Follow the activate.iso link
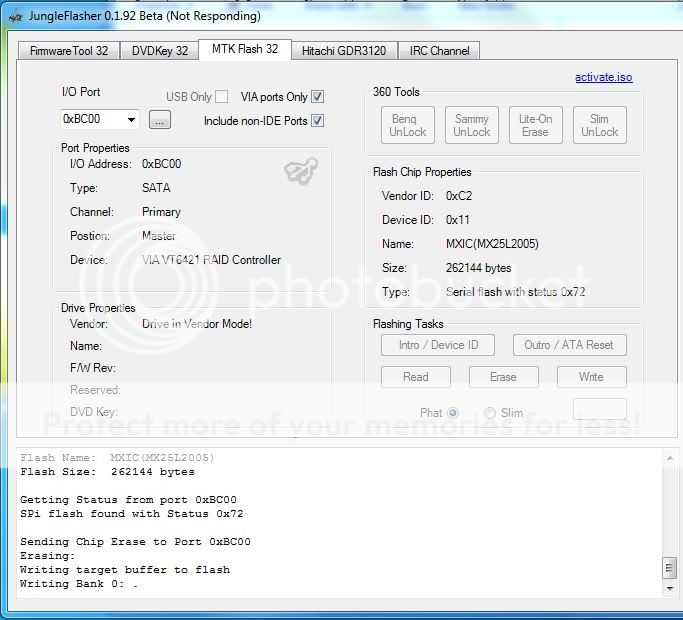Screen dimensions: 683x620 click(x=603, y=77)
